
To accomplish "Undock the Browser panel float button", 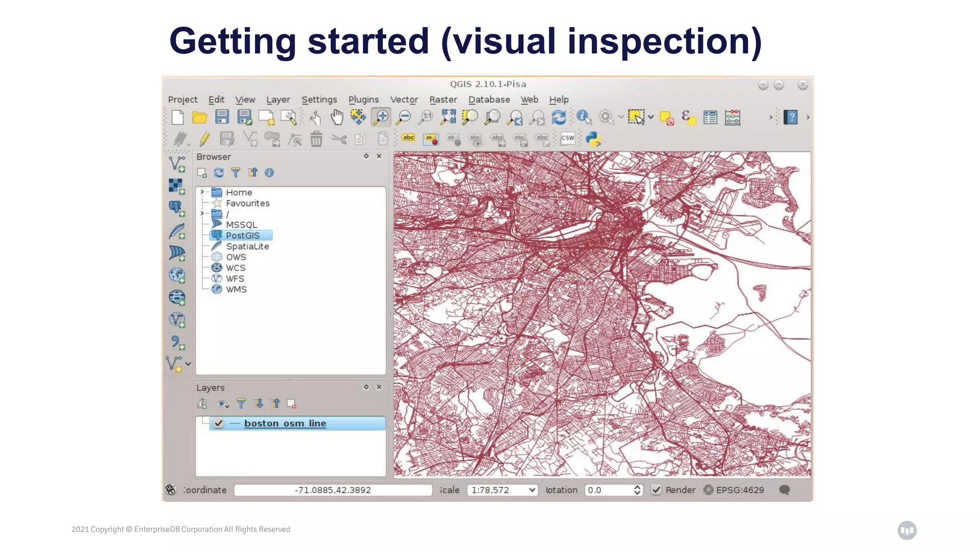I will pos(366,156).
